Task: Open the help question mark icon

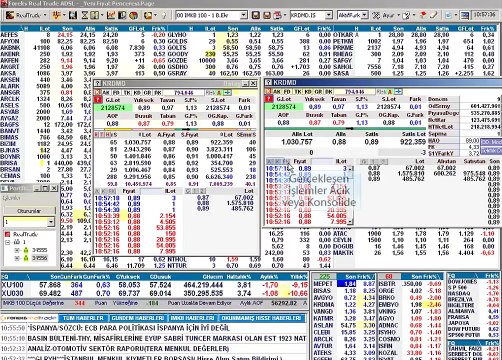Action: (406, 15)
